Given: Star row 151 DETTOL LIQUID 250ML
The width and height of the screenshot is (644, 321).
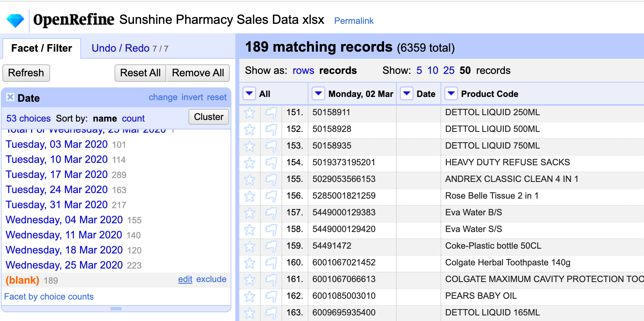Looking at the screenshot, I should pyautogui.click(x=250, y=113).
